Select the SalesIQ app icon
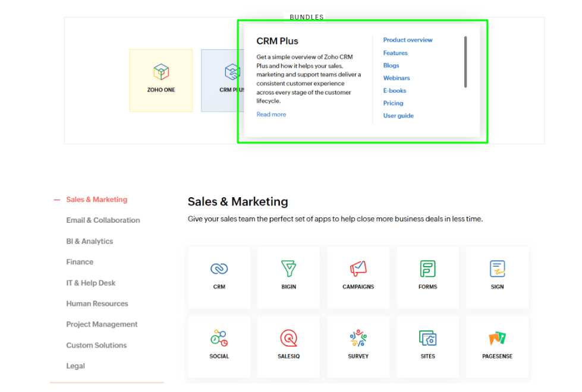This screenshot has height=392, width=582. [x=288, y=338]
